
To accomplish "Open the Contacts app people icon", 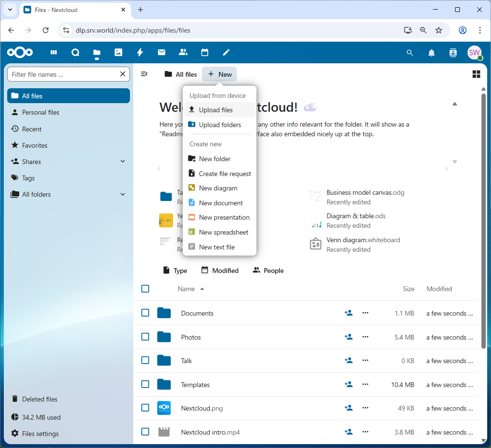I will [183, 52].
